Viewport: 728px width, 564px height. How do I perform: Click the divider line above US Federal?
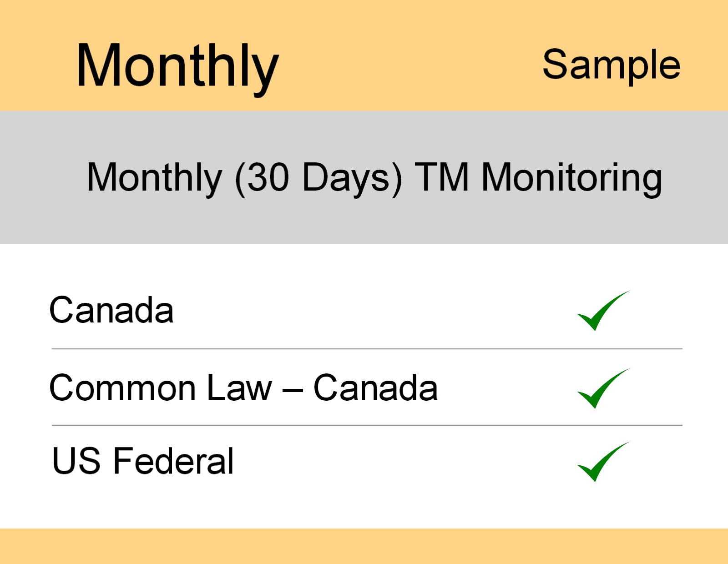coord(367,425)
